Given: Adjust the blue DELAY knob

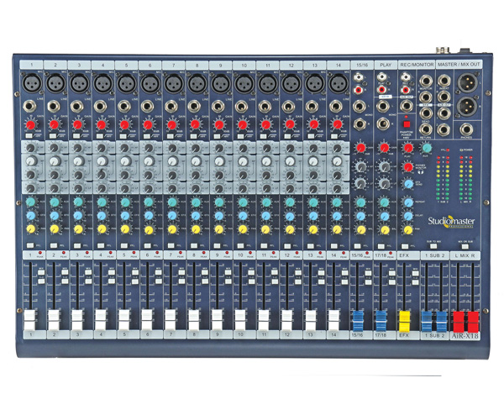Looking at the screenshot, I should [x=408, y=216].
